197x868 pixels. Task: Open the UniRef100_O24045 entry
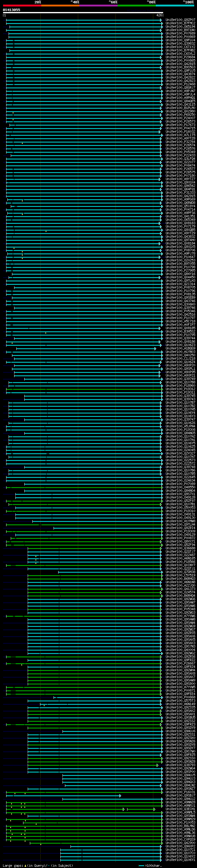[180, 450]
